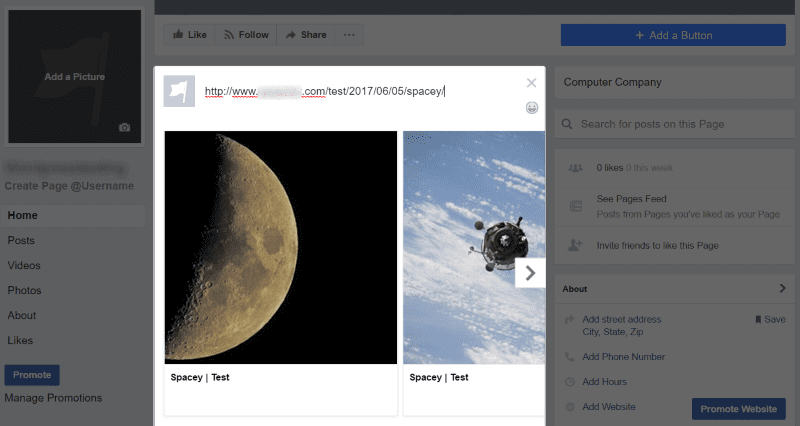Click Add street address link
Screen dimensions: 800x426
[622, 319]
